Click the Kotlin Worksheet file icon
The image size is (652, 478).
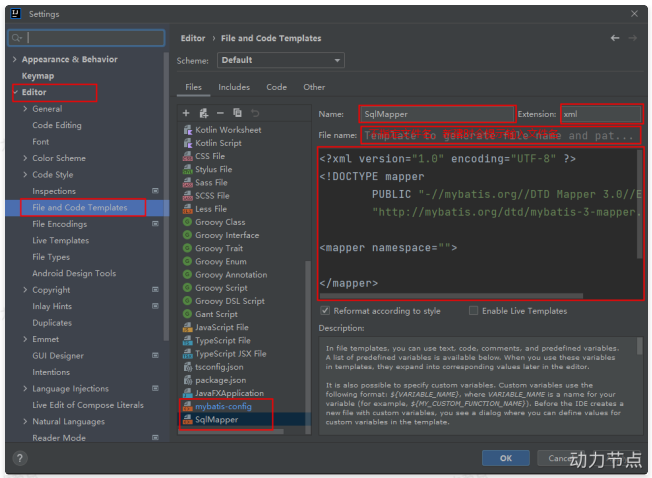[x=188, y=130]
